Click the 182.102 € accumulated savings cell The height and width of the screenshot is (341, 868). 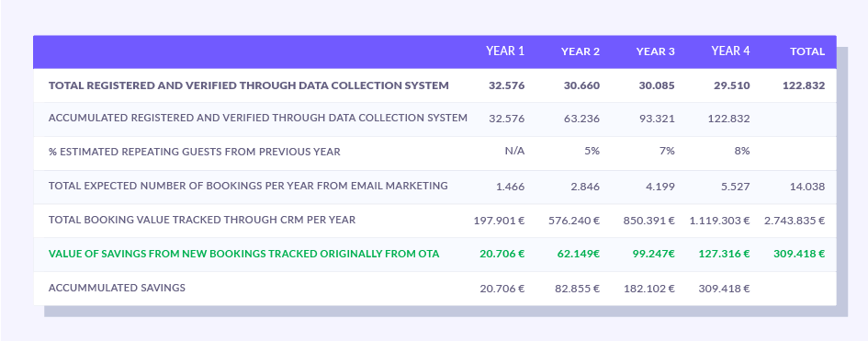[648, 289]
